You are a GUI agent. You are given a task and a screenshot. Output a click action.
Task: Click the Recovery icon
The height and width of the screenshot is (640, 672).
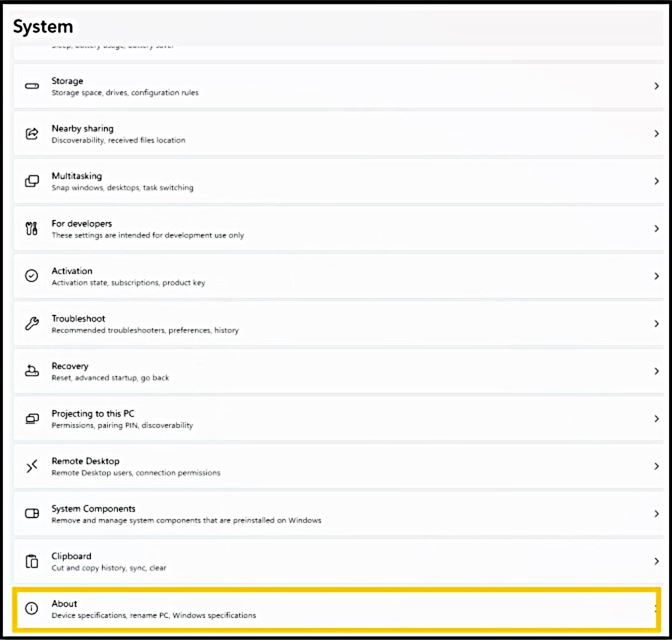[32, 371]
